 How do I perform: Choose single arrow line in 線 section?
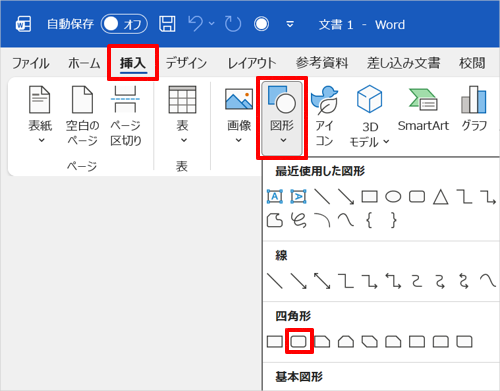pyautogui.click(x=299, y=281)
